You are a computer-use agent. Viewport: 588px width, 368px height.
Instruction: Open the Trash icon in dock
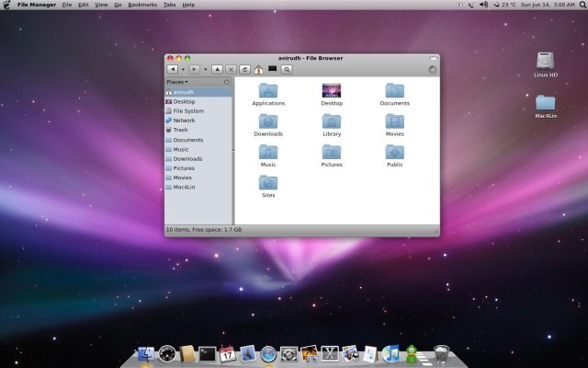coord(441,353)
